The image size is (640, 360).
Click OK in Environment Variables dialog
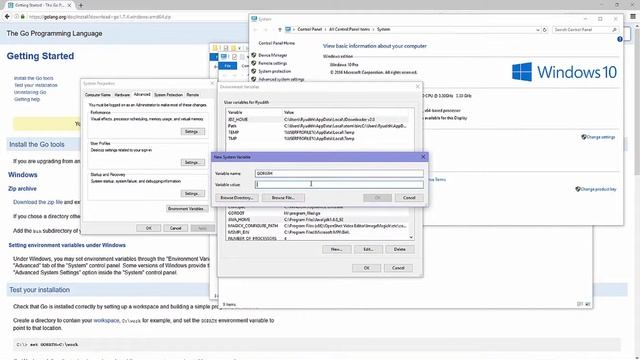[366, 268]
